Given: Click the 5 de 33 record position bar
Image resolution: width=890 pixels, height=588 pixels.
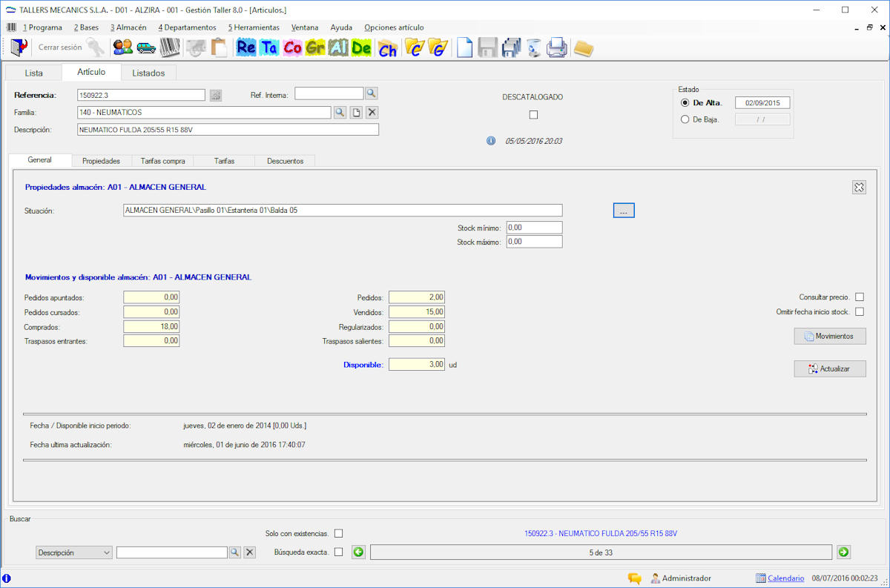Looking at the screenshot, I should 601,552.
